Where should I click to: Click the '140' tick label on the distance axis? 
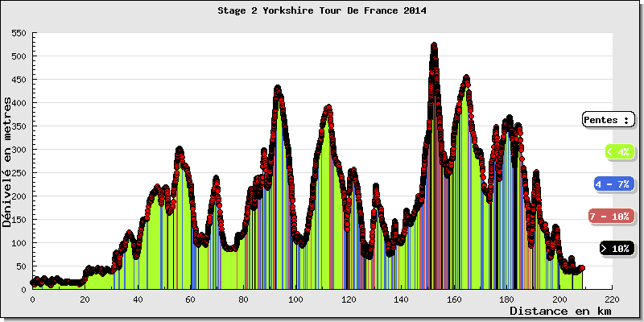point(401,299)
